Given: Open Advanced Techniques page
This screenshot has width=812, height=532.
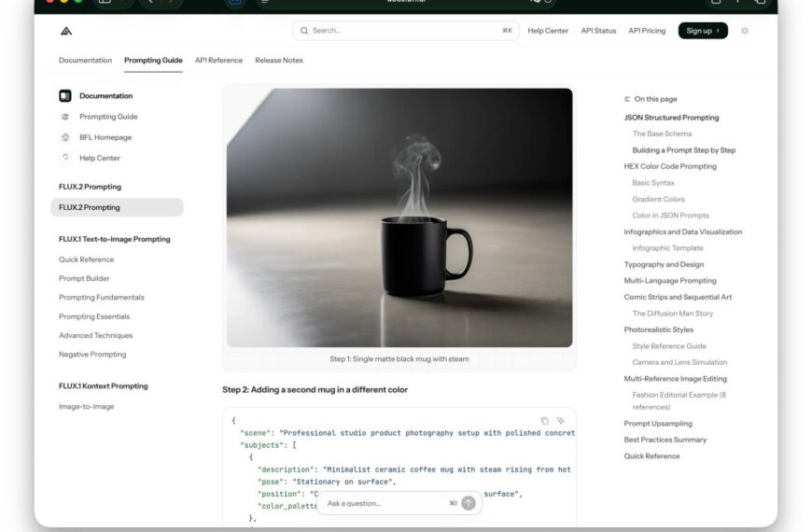Looking at the screenshot, I should (x=96, y=335).
